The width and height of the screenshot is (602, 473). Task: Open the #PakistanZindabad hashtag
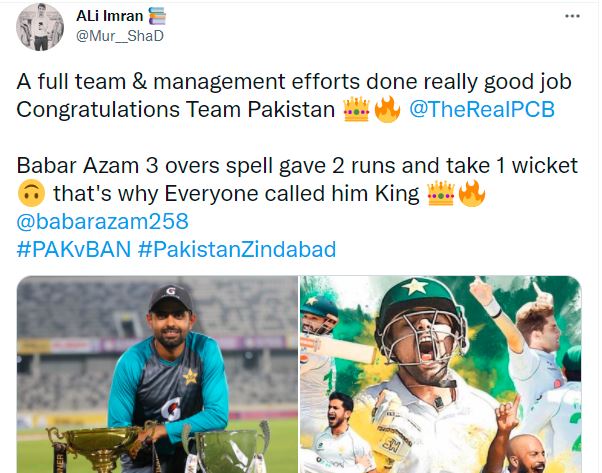click(x=236, y=249)
